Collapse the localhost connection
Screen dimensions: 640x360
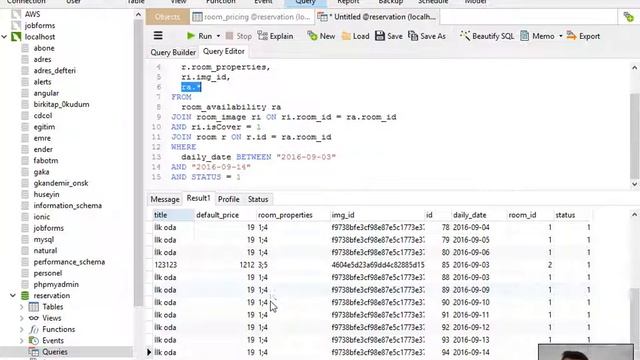pos(4,37)
